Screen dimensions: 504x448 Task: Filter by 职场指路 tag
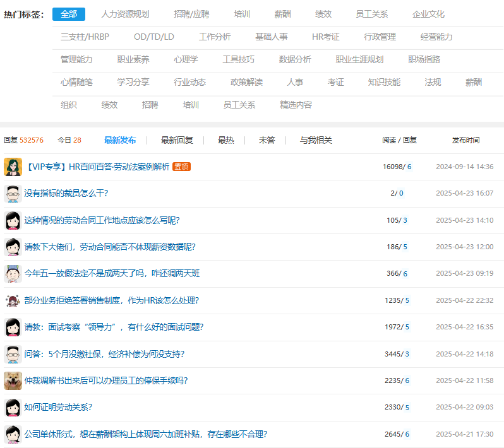click(424, 59)
